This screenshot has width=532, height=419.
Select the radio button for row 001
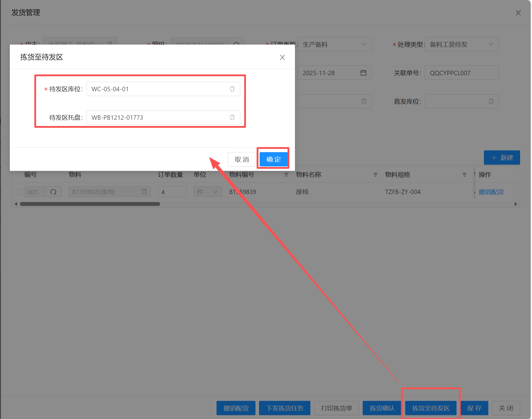(x=19, y=192)
